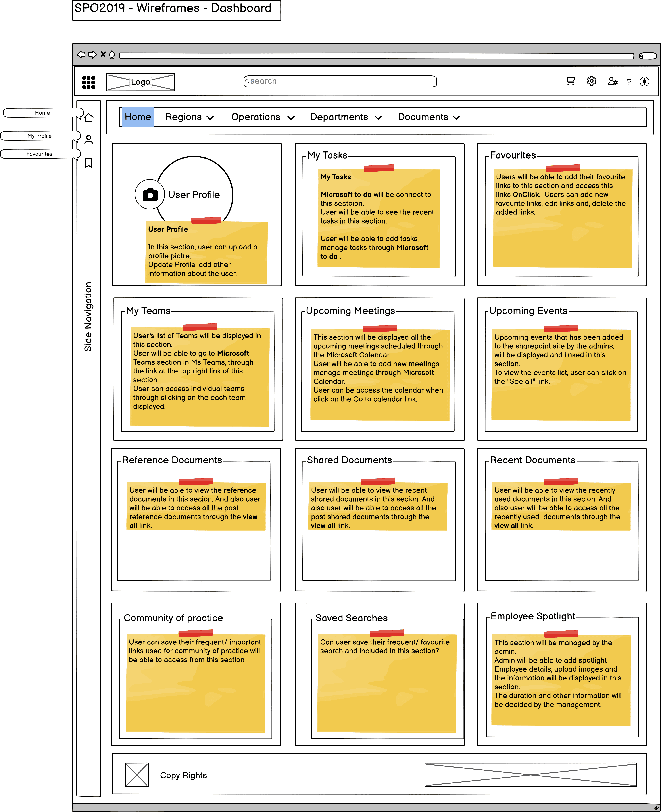This screenshot has width=661, height=812.
Task: Open the settings gear icon
Action: [591, 81]
